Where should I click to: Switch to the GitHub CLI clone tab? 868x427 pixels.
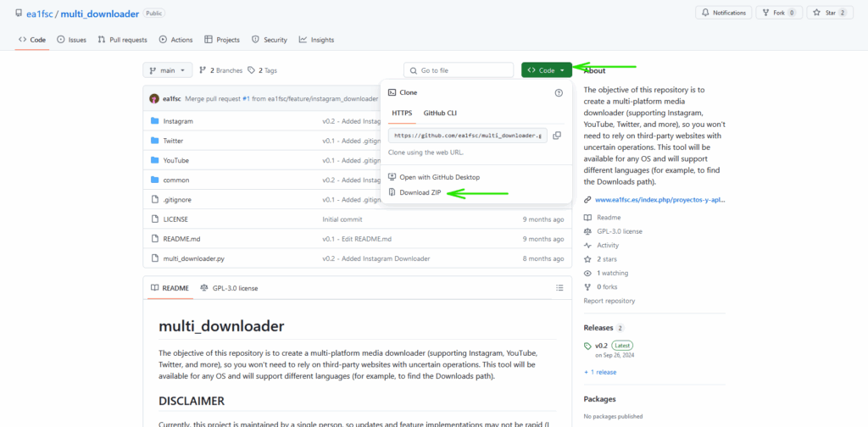[440, 113]
